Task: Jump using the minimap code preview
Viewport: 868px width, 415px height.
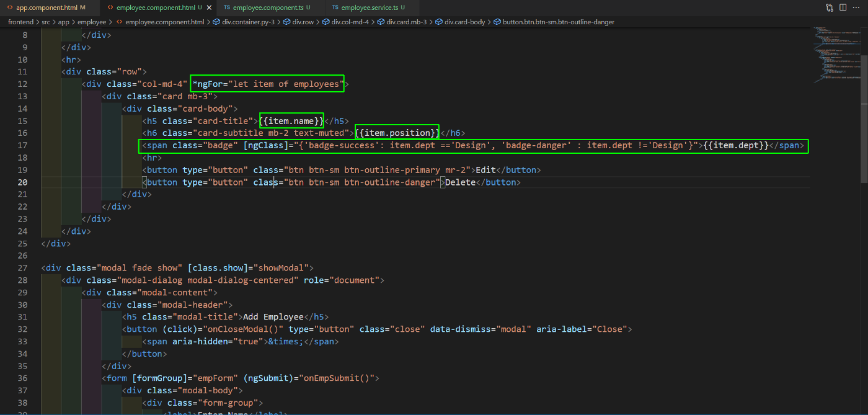Action: 837,54
